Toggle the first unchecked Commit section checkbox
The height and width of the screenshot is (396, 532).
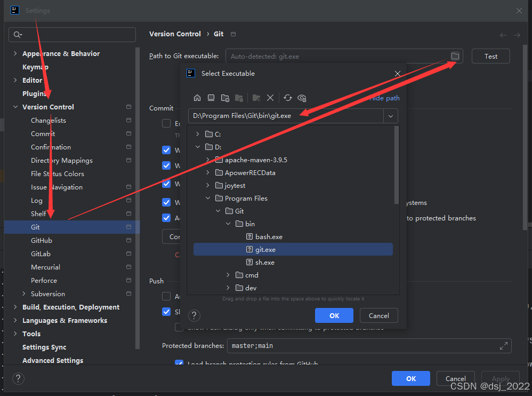pos(166,123)
